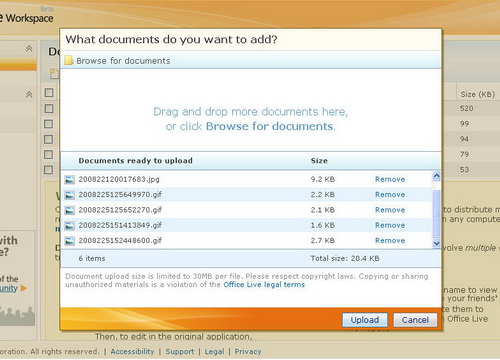This screenshot has width=500, height=360.
Task: Click the image icon for 2008225125649970.gif
Action: 69,195
